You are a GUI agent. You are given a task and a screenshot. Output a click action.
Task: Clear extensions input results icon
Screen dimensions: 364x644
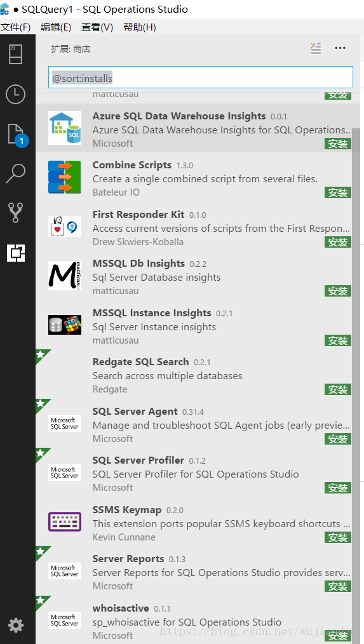click(x=316, y=48)
